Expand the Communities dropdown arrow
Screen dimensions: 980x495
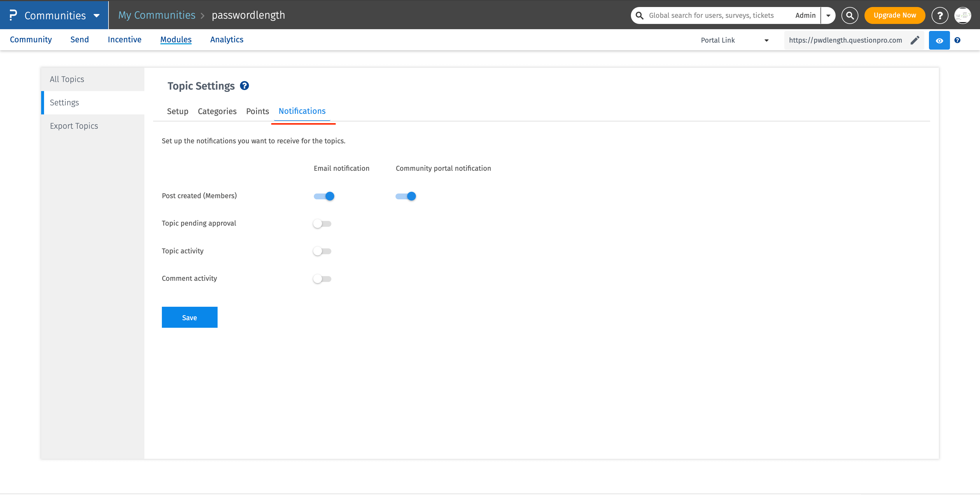pyautogui.click(x=95, y=15)
